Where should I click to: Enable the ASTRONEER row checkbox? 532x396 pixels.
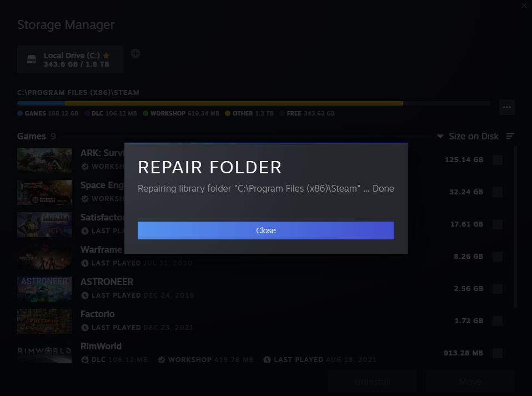click(x=498, y=289)
